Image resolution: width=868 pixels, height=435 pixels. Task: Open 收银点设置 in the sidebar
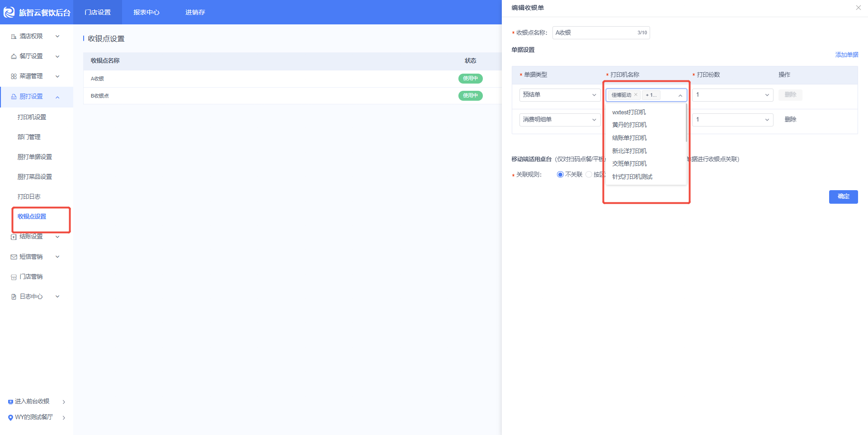(32, 216)
